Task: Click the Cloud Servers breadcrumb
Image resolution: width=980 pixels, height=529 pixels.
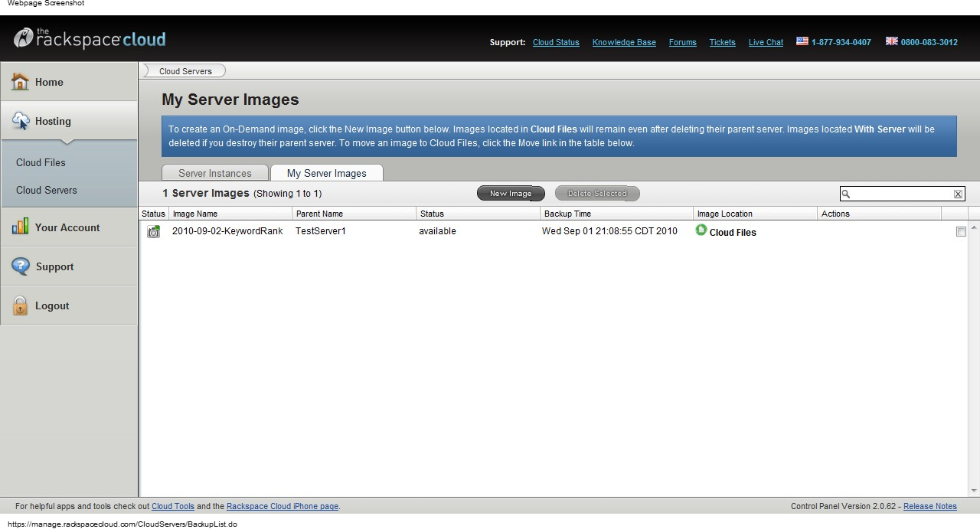Action: [x=185, y=71]
